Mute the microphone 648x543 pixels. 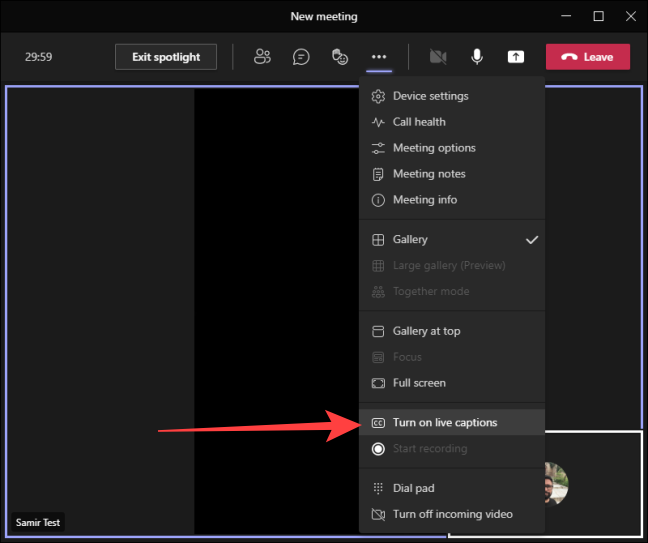[x=477, y=57]
